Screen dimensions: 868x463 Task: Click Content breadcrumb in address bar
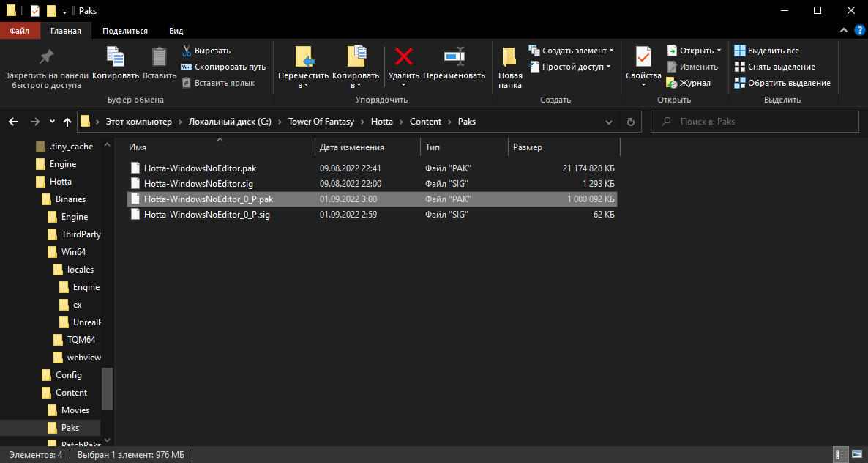tap(426, 122)
